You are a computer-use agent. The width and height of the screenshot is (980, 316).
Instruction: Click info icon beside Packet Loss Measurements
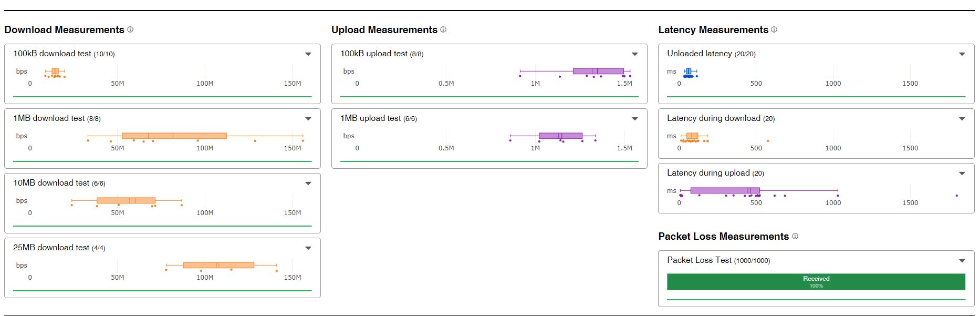coord(795,236)
